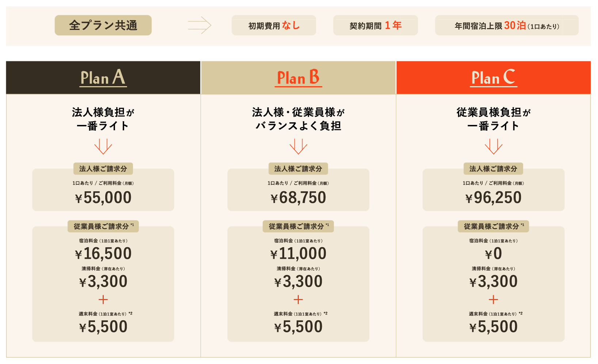
Task: Click Plan A's ¥16,500 lodging fee
Action: pyautogui.click(x=103, y=254)
